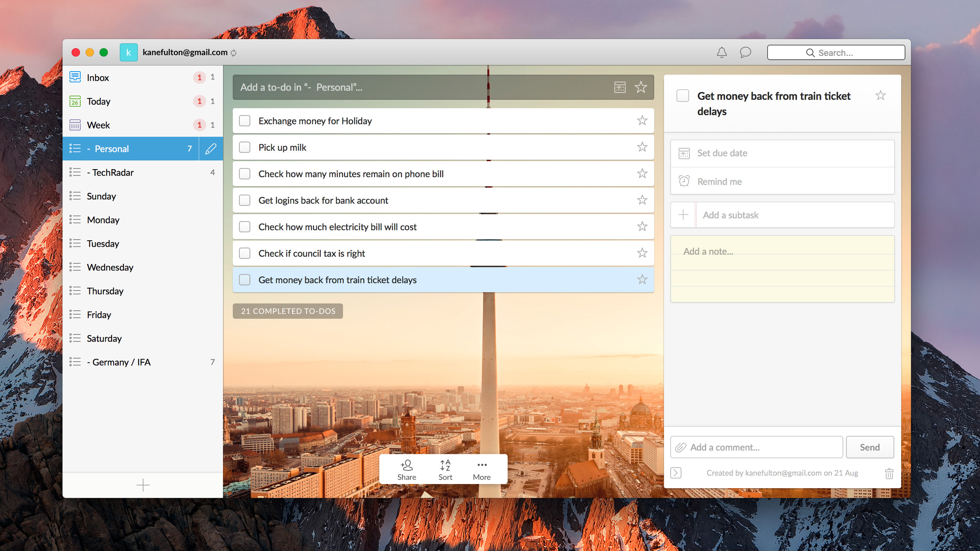Star the new to-do in the add bar
This screenshot has height=551, width=980.
coord(641,87)
